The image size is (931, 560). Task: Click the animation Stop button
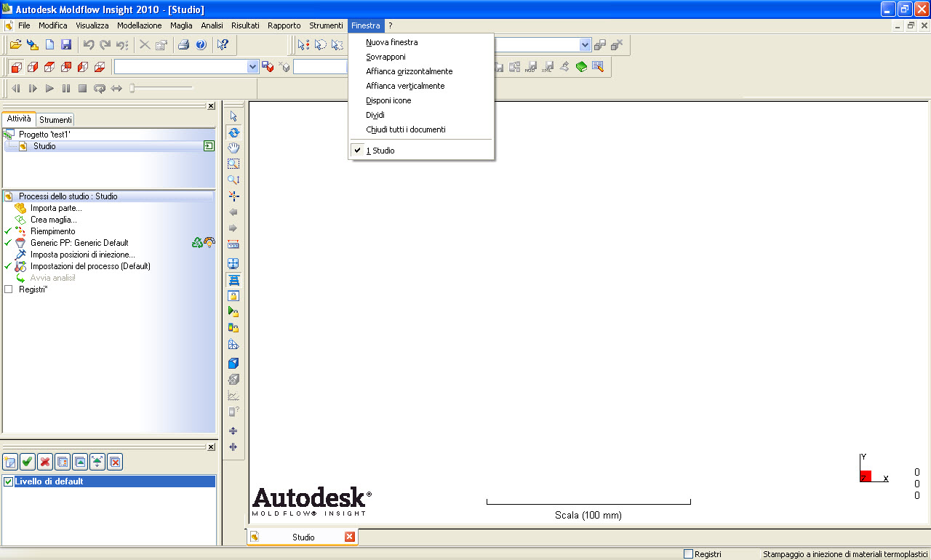coord(83,88)
